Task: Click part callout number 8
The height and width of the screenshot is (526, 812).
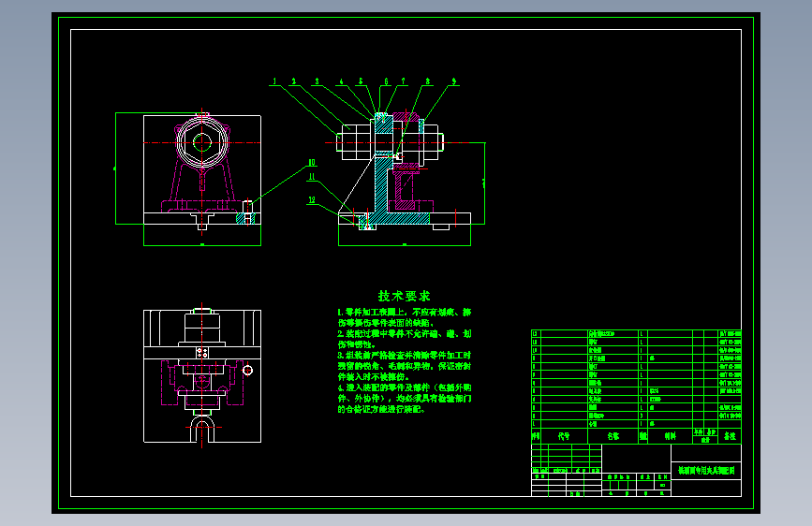Action: [428, 81]
